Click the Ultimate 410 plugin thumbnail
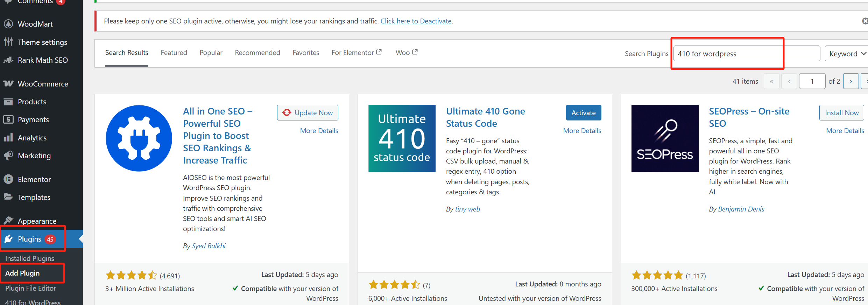This screenshot has height=305, width=868. coord(402,138)
